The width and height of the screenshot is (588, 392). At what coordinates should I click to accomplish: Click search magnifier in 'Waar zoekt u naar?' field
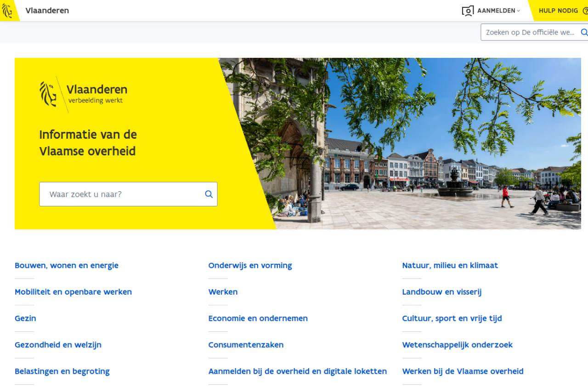click(209, 194)
